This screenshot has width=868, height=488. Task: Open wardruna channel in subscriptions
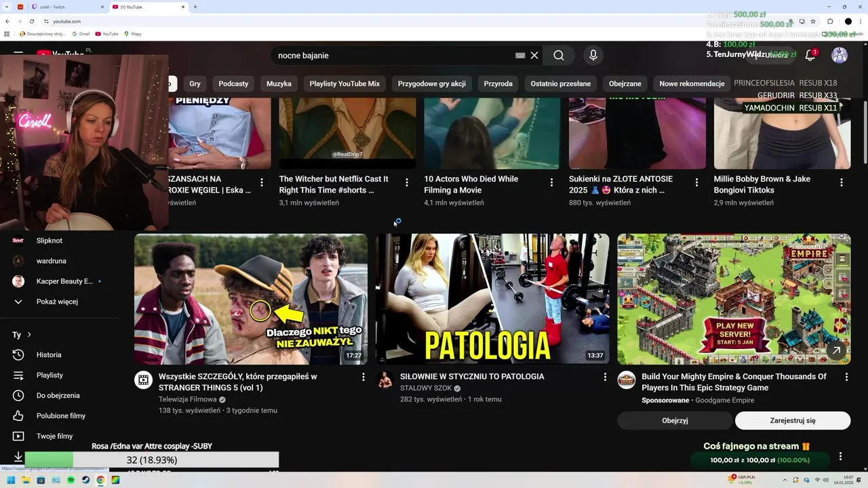(x=51, y=261)
